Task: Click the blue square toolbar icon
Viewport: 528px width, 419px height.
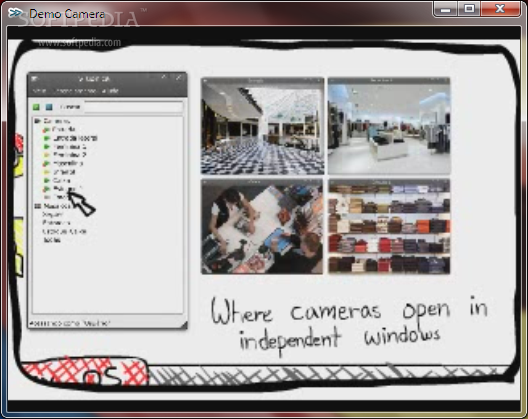Action: [x=49, y=107]
